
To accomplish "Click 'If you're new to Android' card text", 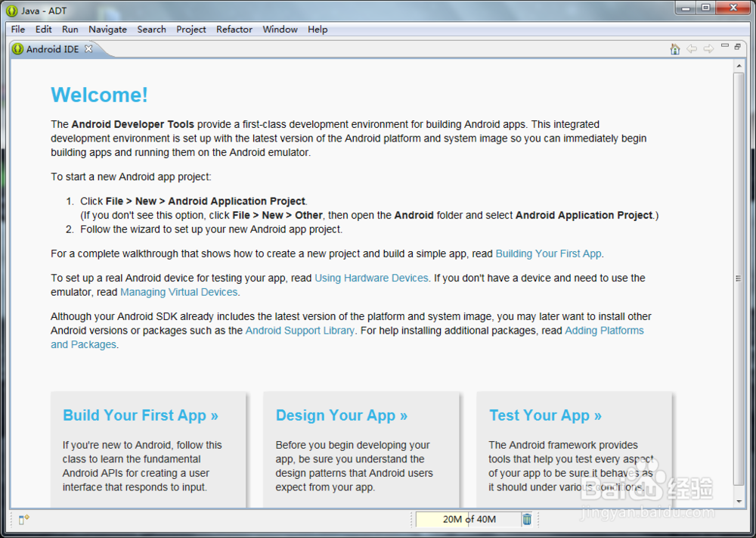I will click(142, 466).
